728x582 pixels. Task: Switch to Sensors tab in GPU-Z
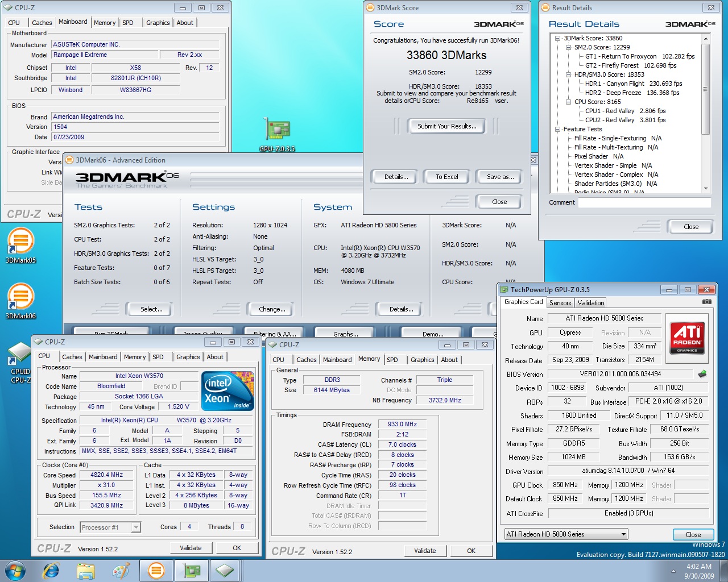(x=560, y=303)
